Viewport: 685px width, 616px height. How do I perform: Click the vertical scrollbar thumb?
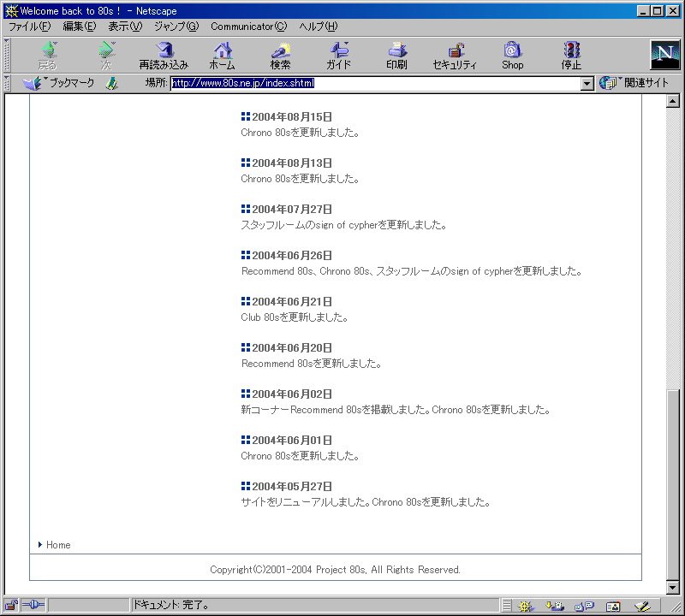[x=673, y=484]
